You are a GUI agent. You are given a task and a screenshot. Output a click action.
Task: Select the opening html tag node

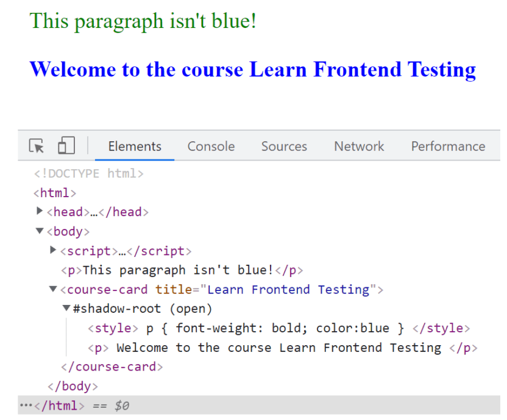[x=55, y=193]
